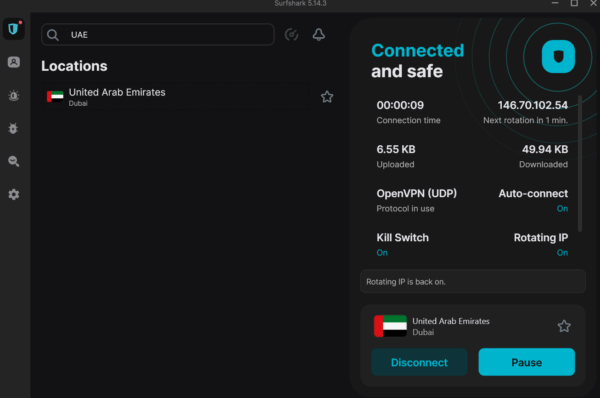The image size is (600, 398).
Task: Click the Disconnect button
Action: point(419,362)
